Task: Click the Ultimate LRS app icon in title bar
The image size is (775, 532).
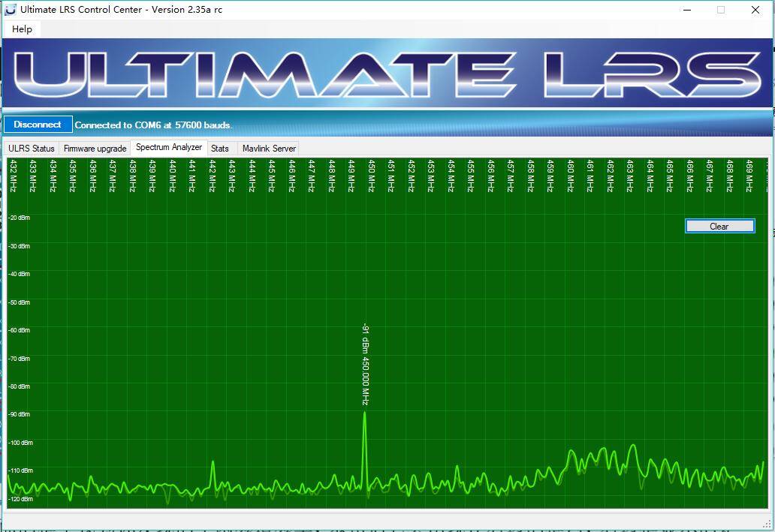Action: point(10,10)
